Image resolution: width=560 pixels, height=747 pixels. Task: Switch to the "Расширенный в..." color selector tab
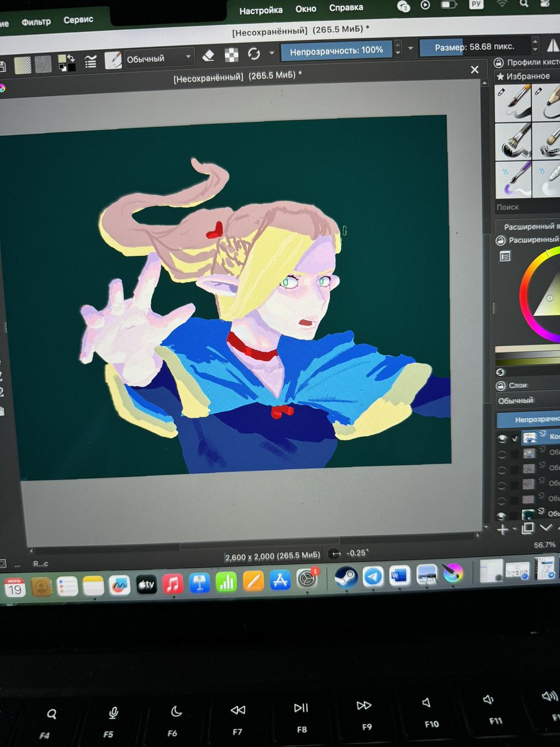click(x=531, y=227)
